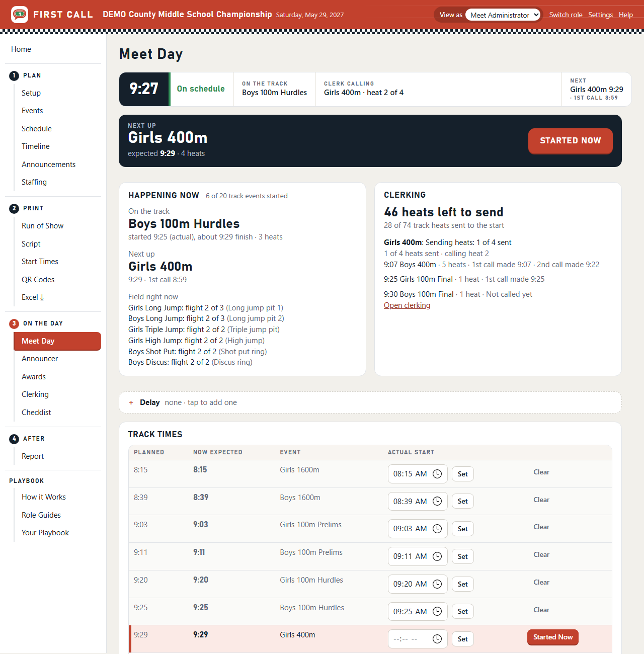Open the clock picker for Boys 100m Hurdles
Viewport: 644px width, 654px height.
pos(437,611)
